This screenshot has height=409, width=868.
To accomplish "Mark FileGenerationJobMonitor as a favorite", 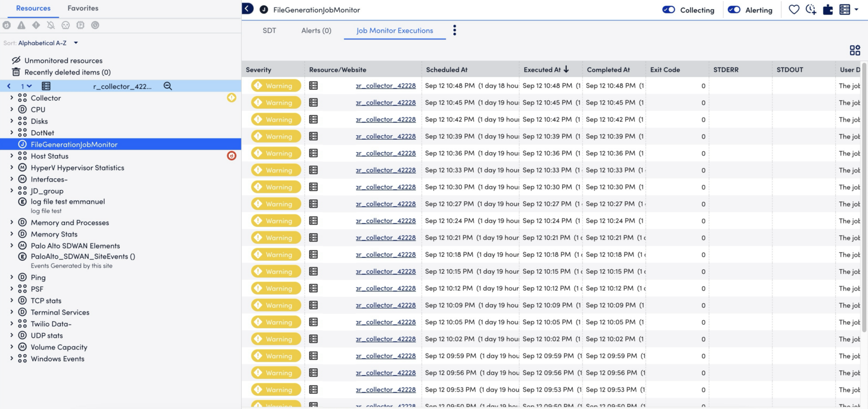I will (794, 10).
